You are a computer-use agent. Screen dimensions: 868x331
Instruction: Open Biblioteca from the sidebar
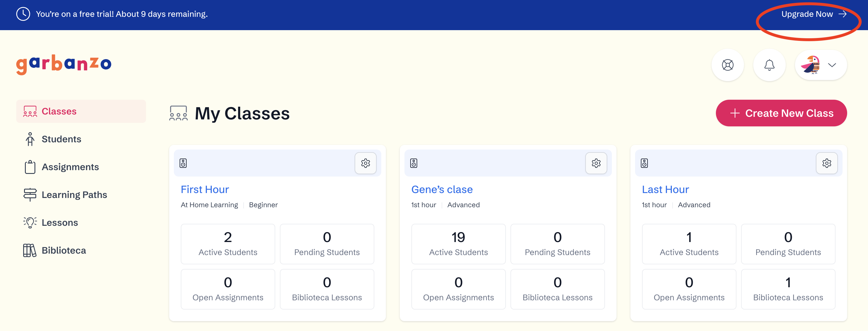(x=63, y=250)
